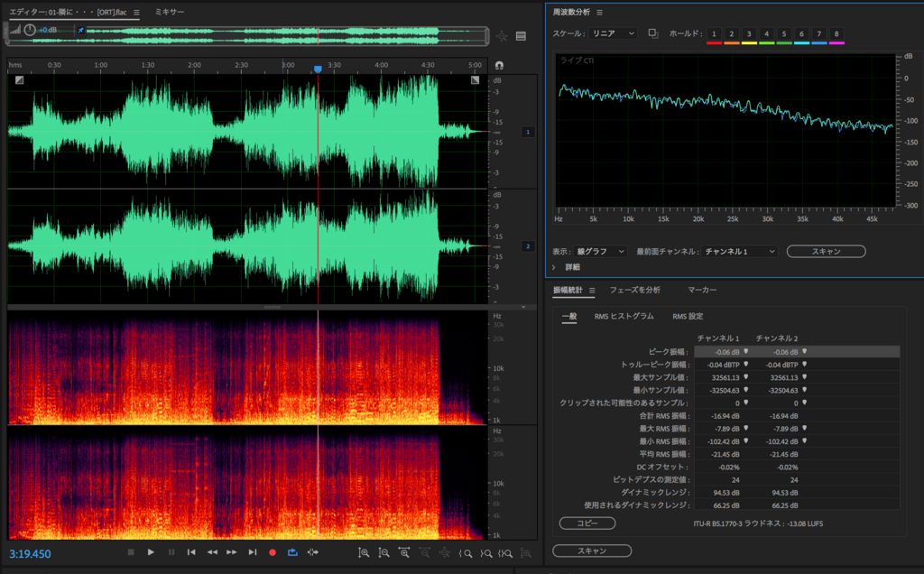
Task: Fast forward the audio
Action: pos(232,552)
